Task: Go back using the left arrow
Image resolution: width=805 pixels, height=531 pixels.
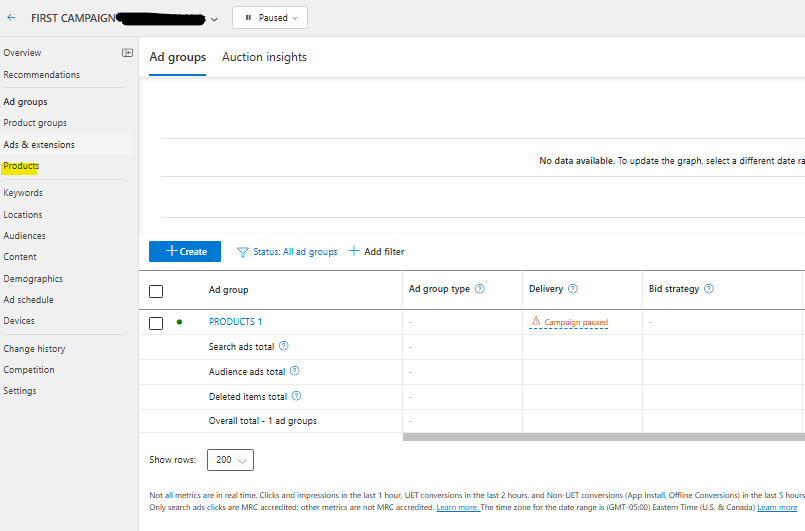Action: (x=11, y=17)
